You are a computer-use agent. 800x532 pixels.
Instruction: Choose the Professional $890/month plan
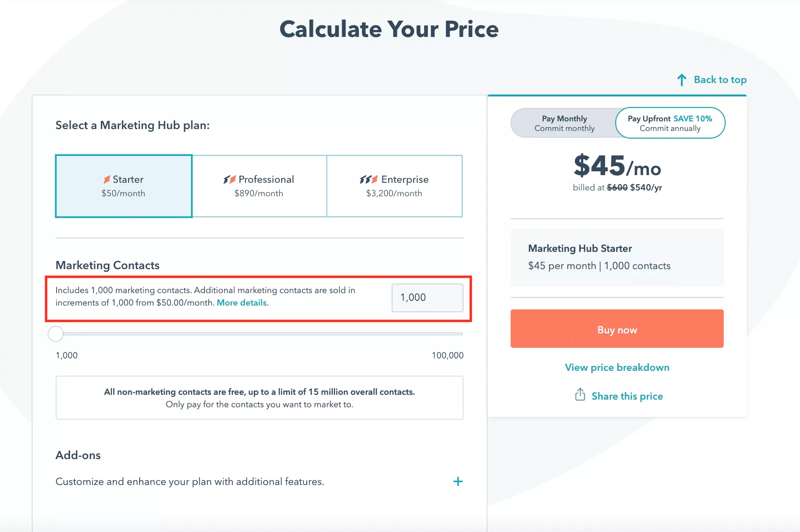coord(259,186)
